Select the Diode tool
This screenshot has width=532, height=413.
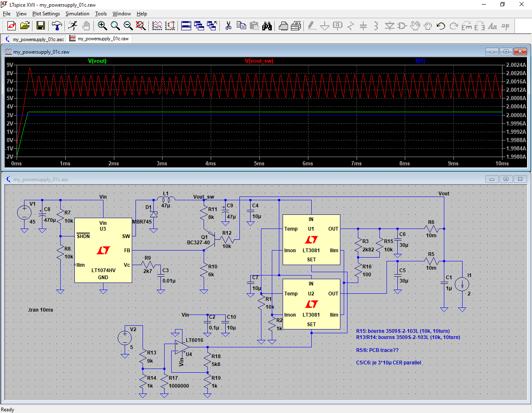coord(389,26)
